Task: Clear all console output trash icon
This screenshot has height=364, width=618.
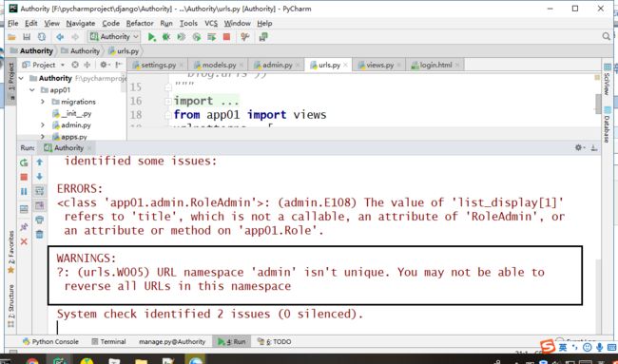Action: (39, 235)
